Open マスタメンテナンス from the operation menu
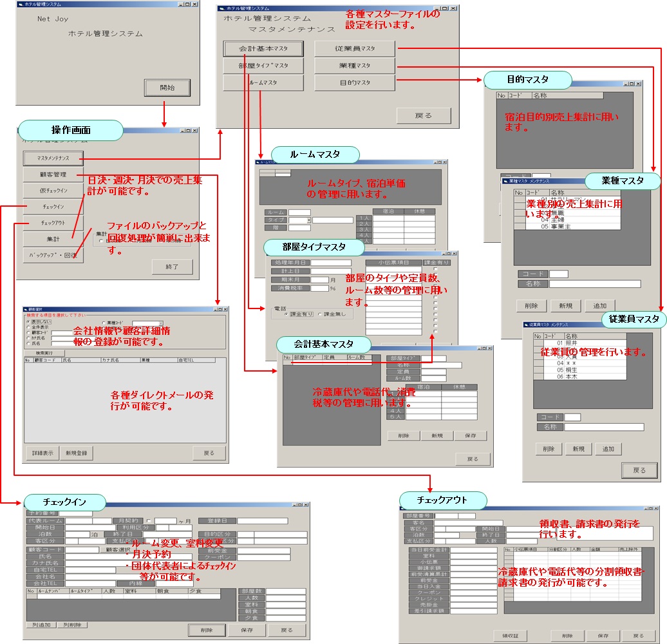Viewport: 667px width, 644px height. click(x=53, y=158)
